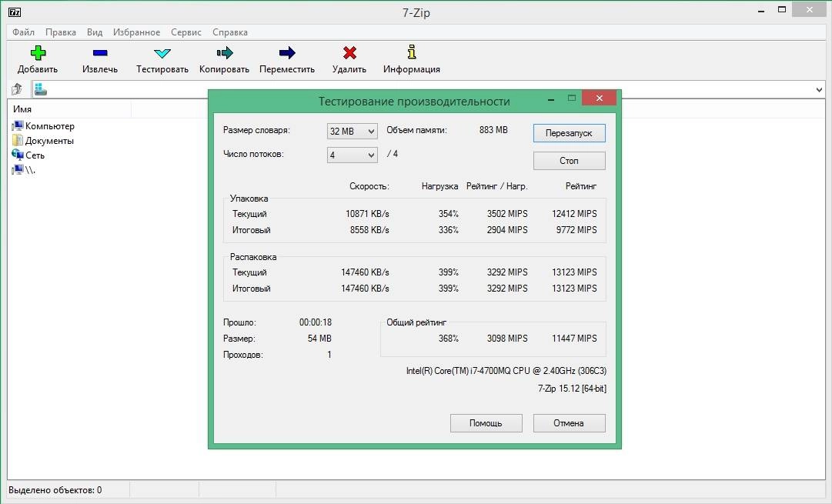This screenshot has height=504, width=832.
Task: Click the Intel Core i7-4700MQ CPU text
Action: (x=506, y=371)
